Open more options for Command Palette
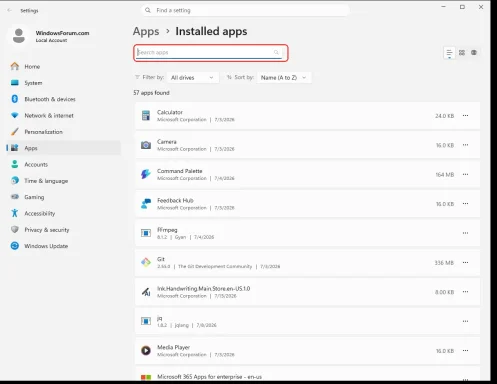 tap(465, 174)
